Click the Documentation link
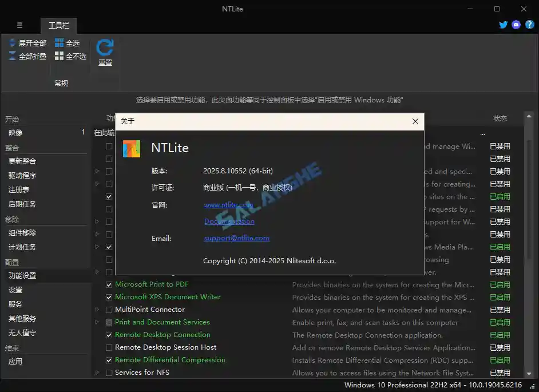 click(x=229, y=221)
